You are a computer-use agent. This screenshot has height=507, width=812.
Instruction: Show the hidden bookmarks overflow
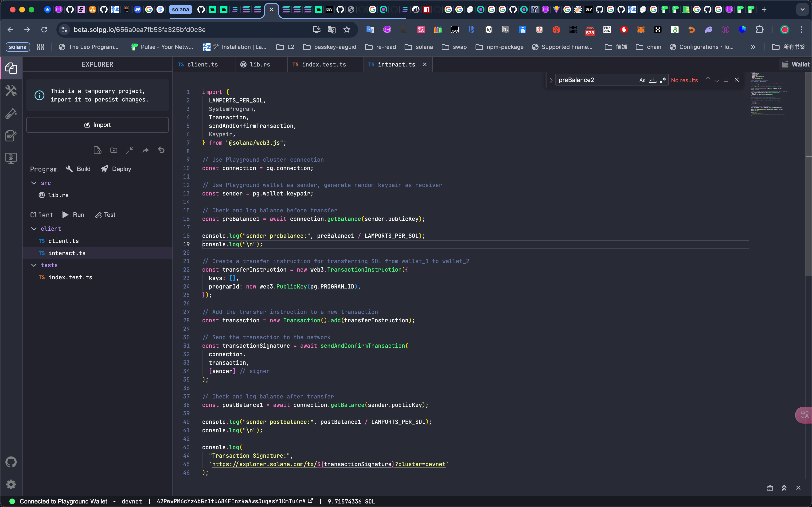(x=753, y=47)
